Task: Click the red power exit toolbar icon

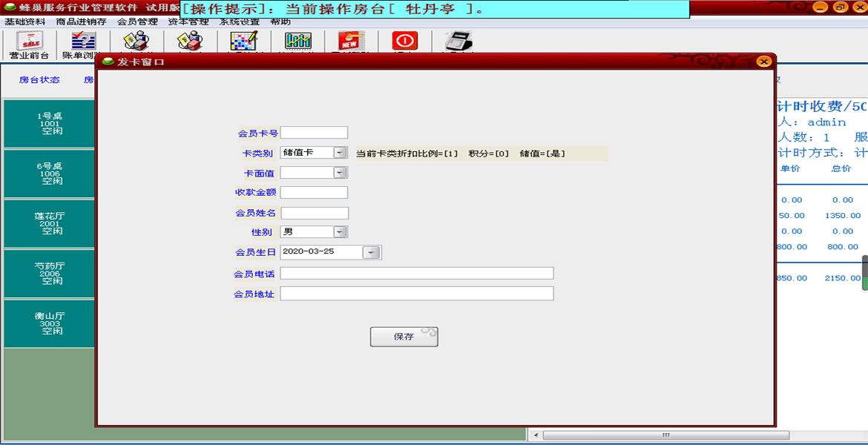Action: click(x=405, y=41)
